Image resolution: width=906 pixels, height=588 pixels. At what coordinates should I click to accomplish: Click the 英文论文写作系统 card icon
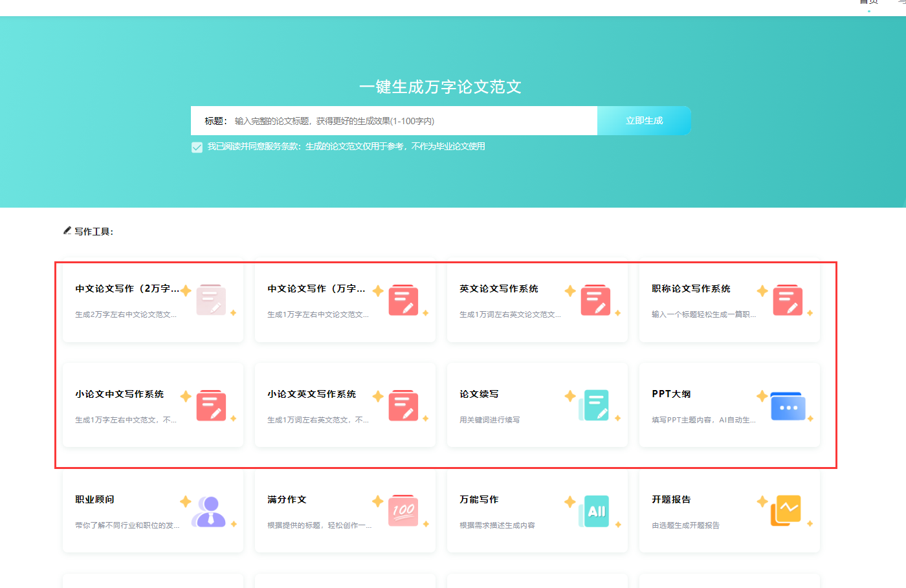tap(595, 300)
